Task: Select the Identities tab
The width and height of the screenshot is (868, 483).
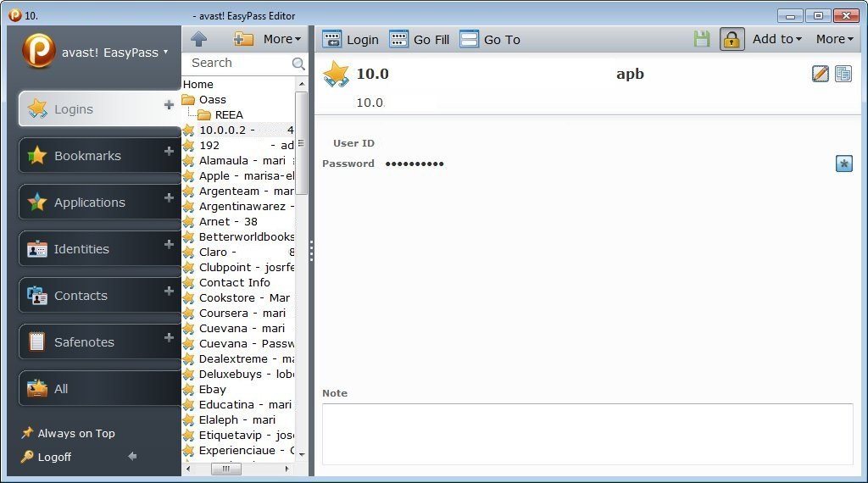Action: (100, 248)
